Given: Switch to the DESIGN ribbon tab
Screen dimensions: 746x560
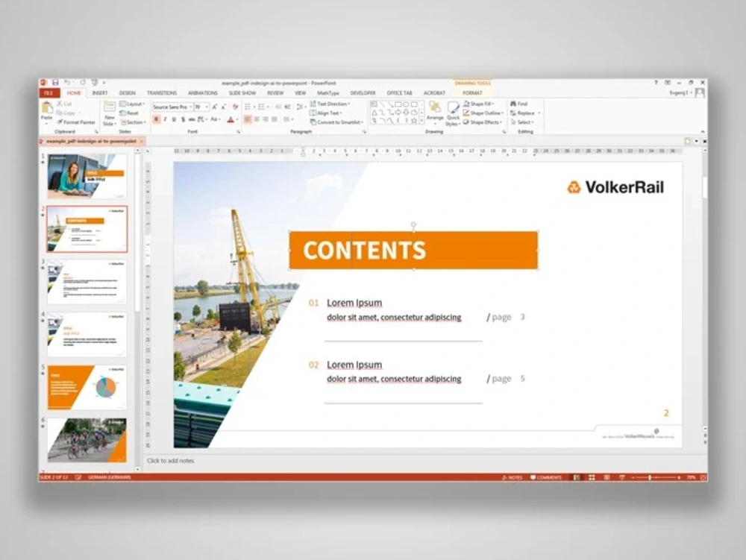Looking at the screenshot, I should 127,93.
